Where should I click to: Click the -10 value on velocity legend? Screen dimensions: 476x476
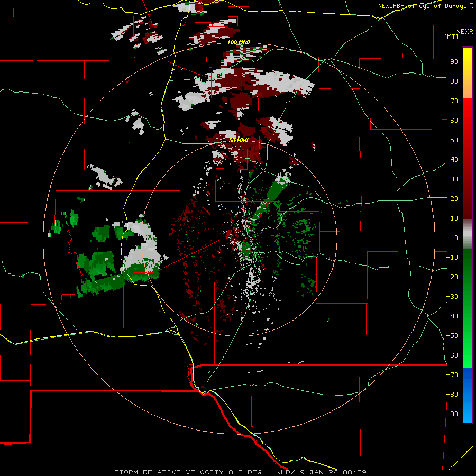click(x=452, y=258)
